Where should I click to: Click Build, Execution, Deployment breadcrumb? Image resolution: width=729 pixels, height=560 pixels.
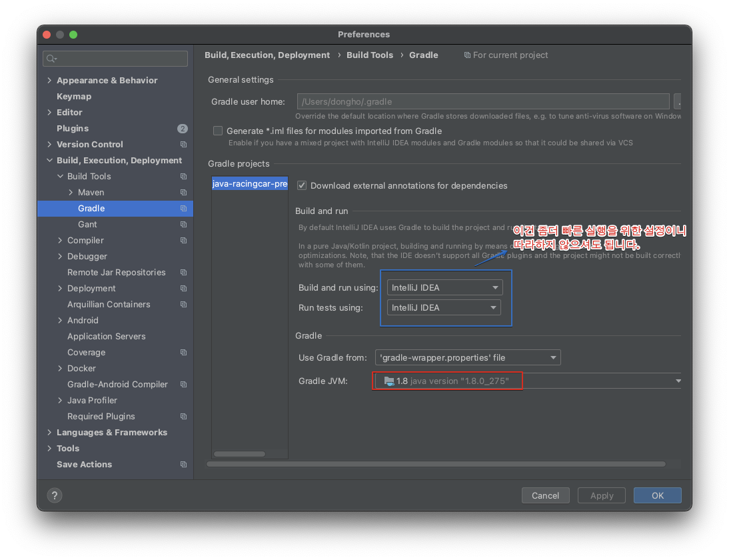267,55
